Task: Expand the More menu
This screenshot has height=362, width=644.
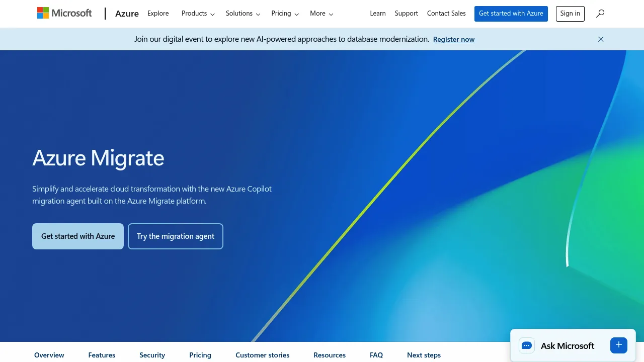Action: coord(321,14)
